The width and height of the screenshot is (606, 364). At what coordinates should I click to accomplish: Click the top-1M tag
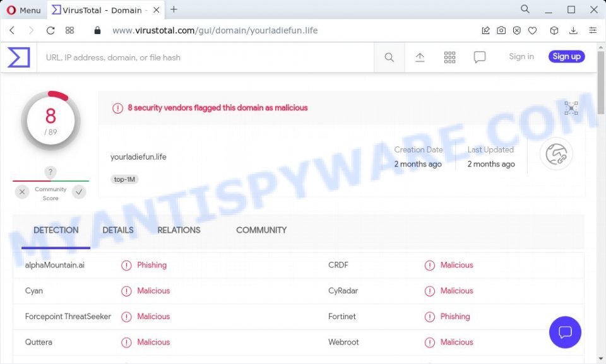click(124, 179)
